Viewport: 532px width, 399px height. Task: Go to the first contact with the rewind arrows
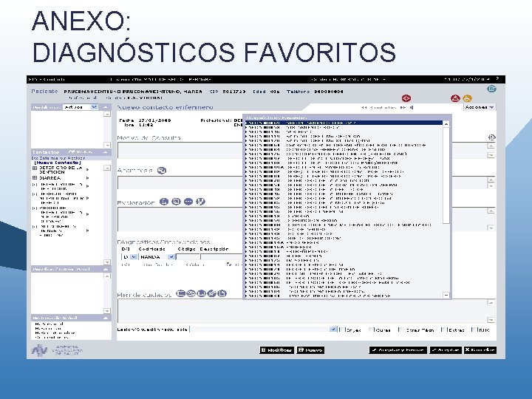364,108
